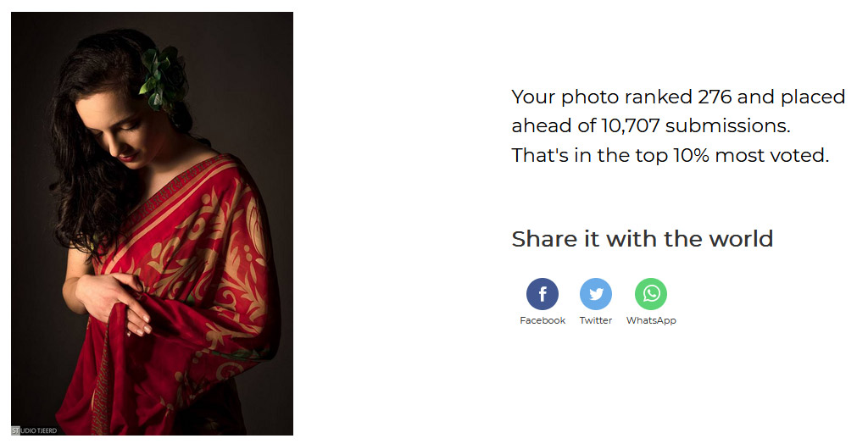Click the rank number 276 in the text

tap(715, 97)
